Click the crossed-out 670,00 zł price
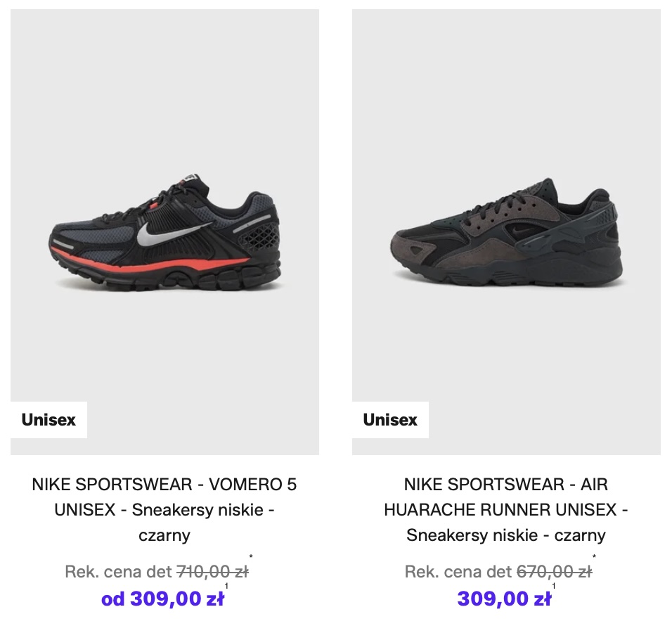Image resolution: width=672 pixels, height=626 pixels. pos(554,572)
